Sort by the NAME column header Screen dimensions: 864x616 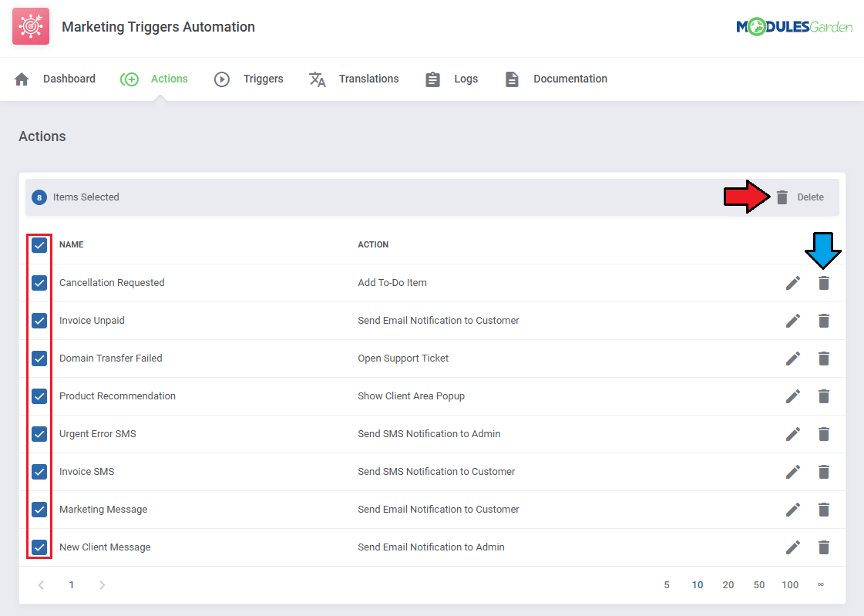pos(72,244)
